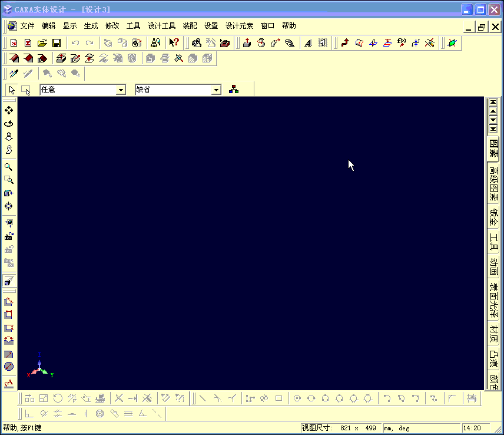Click the new design document icon
The width and height of the screenshot is (504, 435).
tap(14, 43)
